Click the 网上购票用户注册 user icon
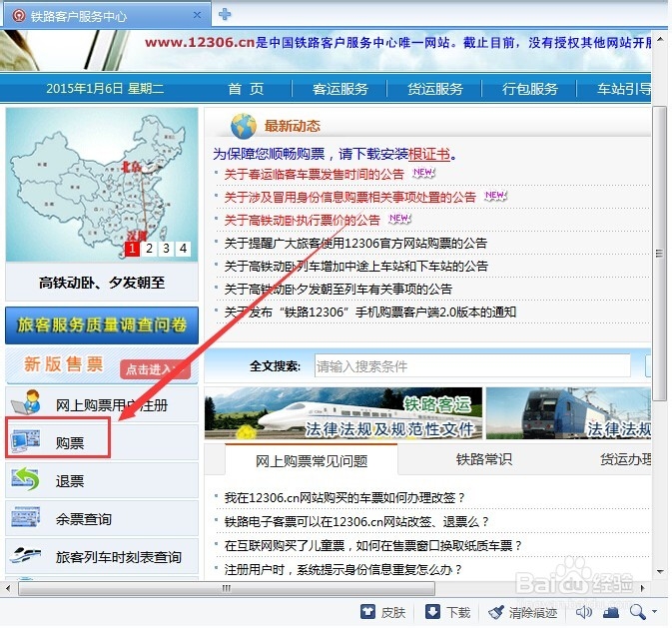672x628 pixels. 27,402
